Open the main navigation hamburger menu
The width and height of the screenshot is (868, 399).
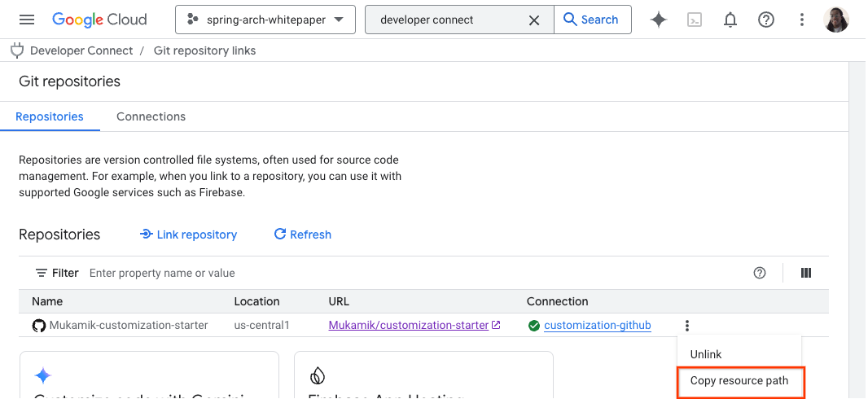[x=27, y=20]
